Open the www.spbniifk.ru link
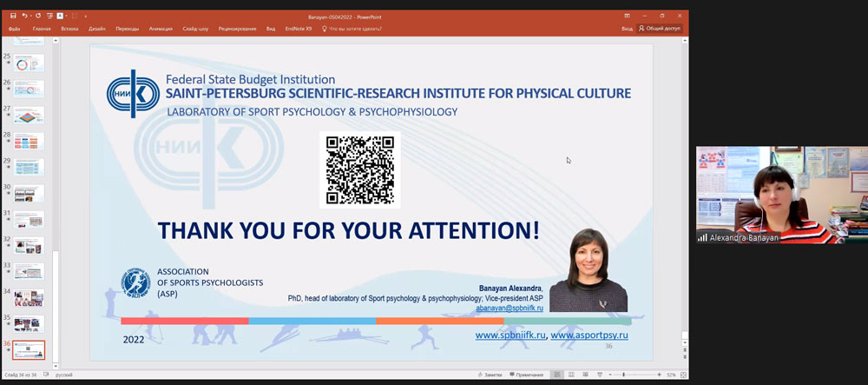Image resolution: width=868 pixels, height=385 pixels. coord(510,335)
